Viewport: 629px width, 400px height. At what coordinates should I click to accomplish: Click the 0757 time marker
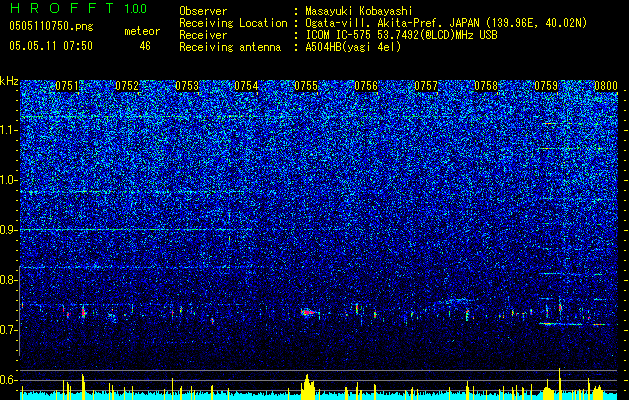[426, 86]
